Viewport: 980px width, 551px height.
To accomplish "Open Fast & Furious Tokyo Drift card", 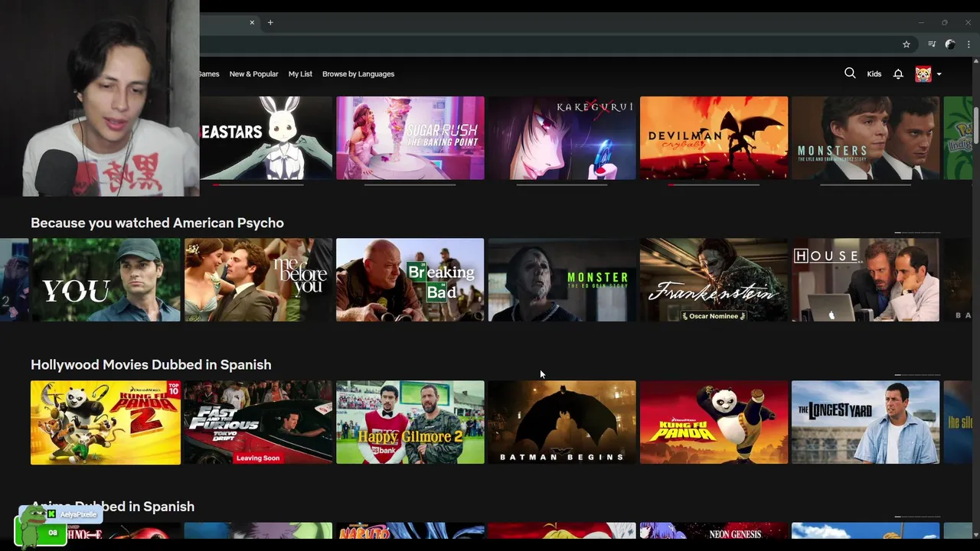I will [258, 422].
